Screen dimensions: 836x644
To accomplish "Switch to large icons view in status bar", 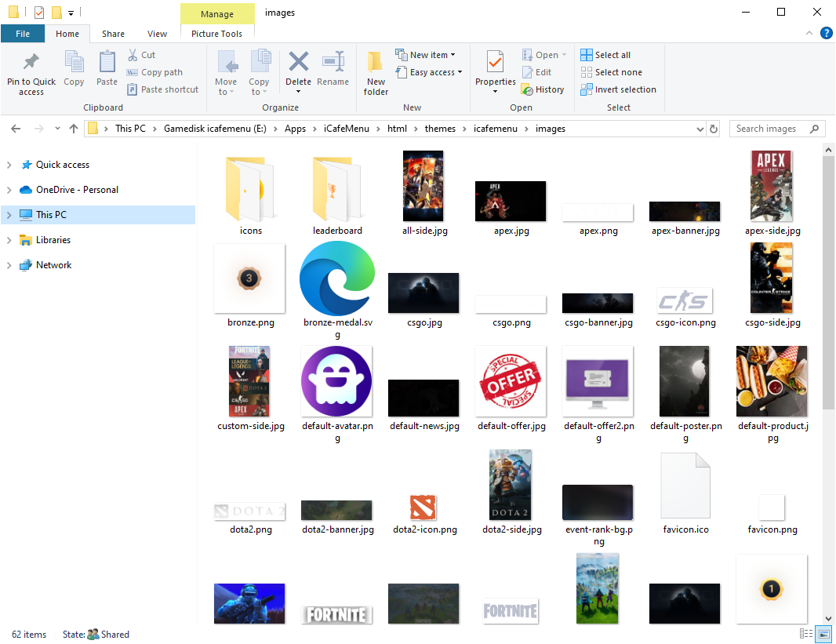I will click(823, 634).
